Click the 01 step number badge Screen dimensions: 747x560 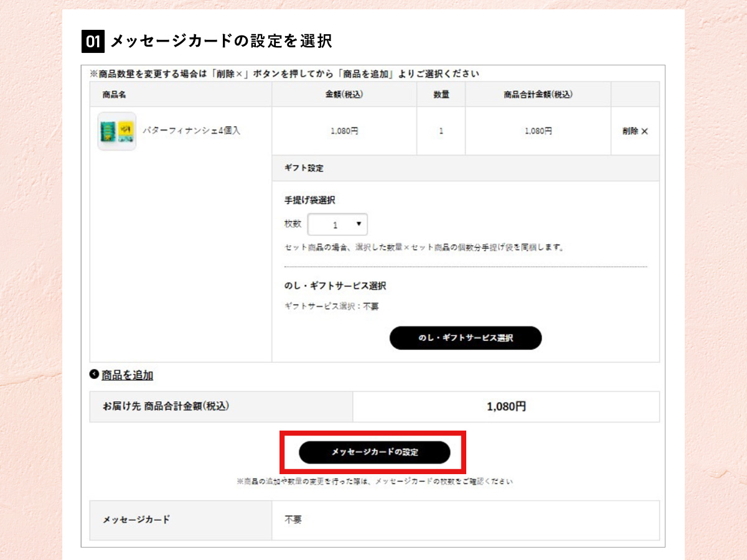(92, 39)
